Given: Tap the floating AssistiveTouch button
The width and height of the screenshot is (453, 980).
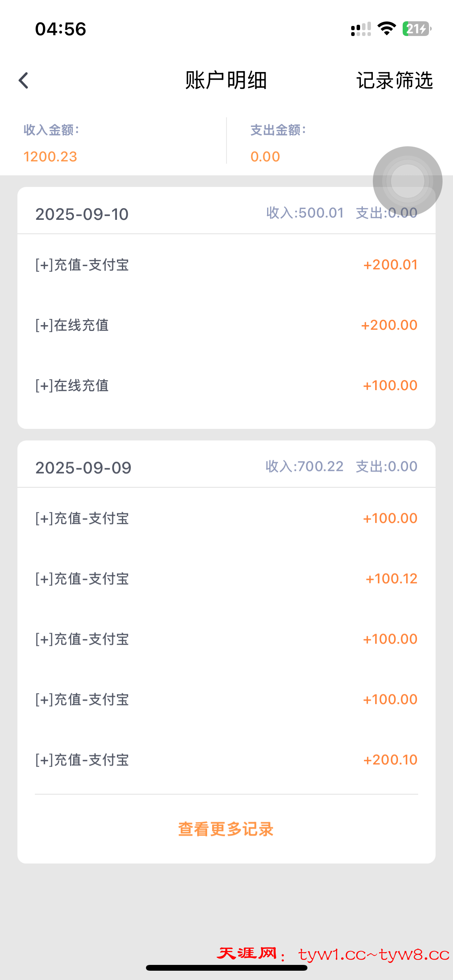Looking at the screenshot, I should point(407,181).
